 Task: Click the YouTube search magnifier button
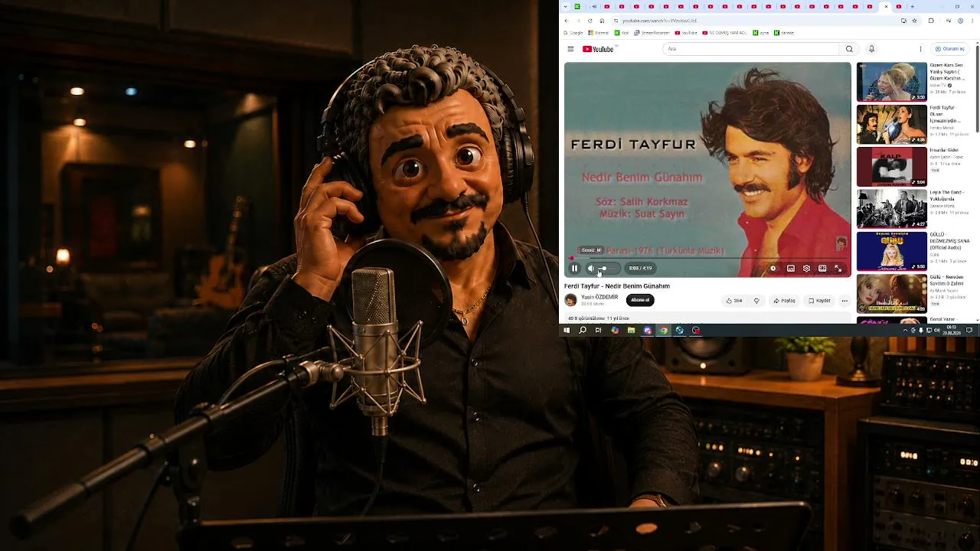click(849, 49)
